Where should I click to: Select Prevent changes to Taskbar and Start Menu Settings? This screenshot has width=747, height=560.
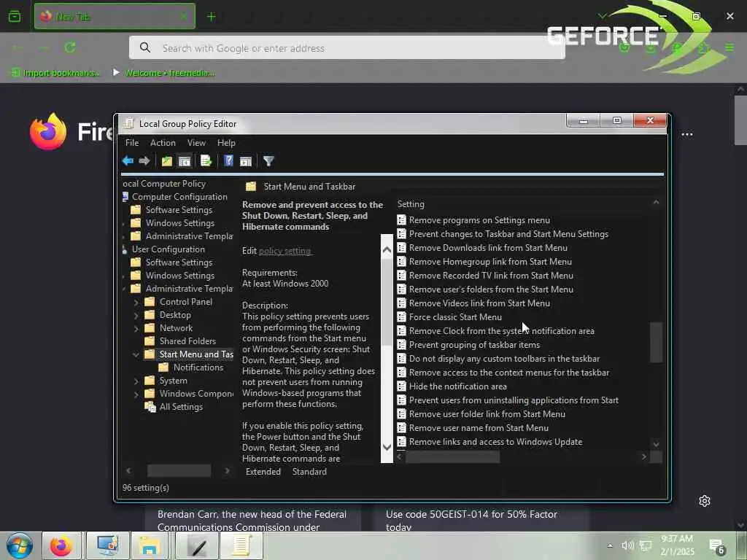(508, 234)
